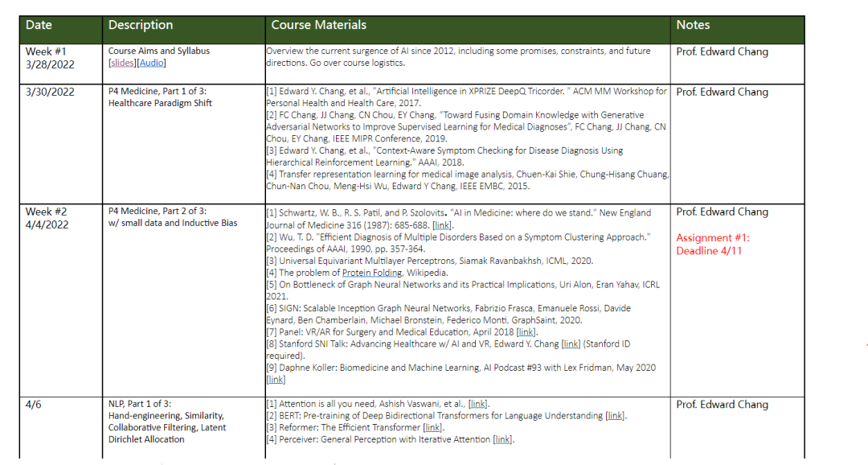Click the Description column header
The width and height of the screenshot is (868, 465).
[x=141, y=25]
